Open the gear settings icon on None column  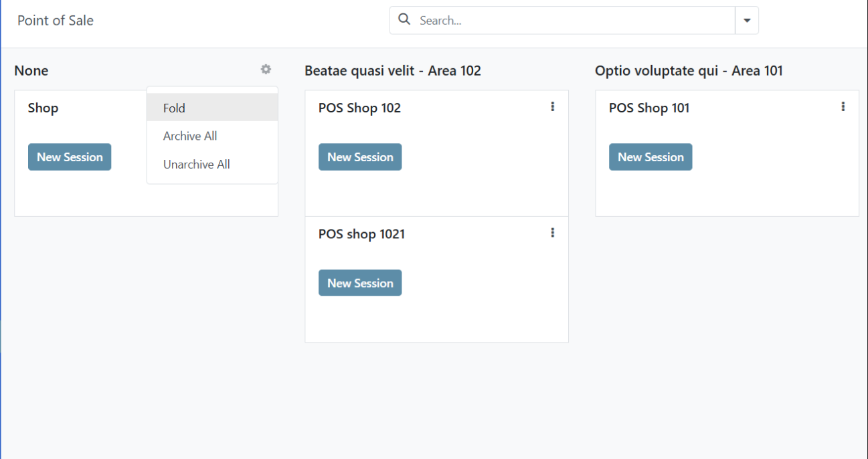point(266,70)
